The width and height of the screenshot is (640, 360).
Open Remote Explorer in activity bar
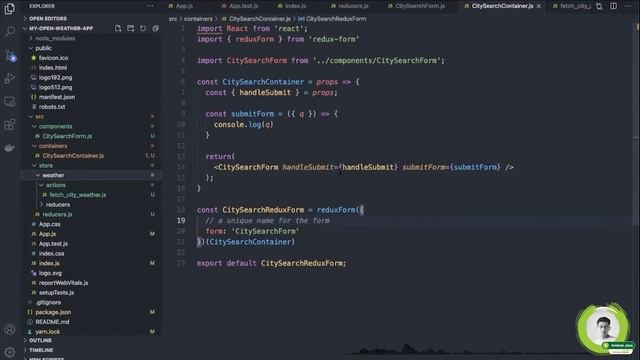9,101
